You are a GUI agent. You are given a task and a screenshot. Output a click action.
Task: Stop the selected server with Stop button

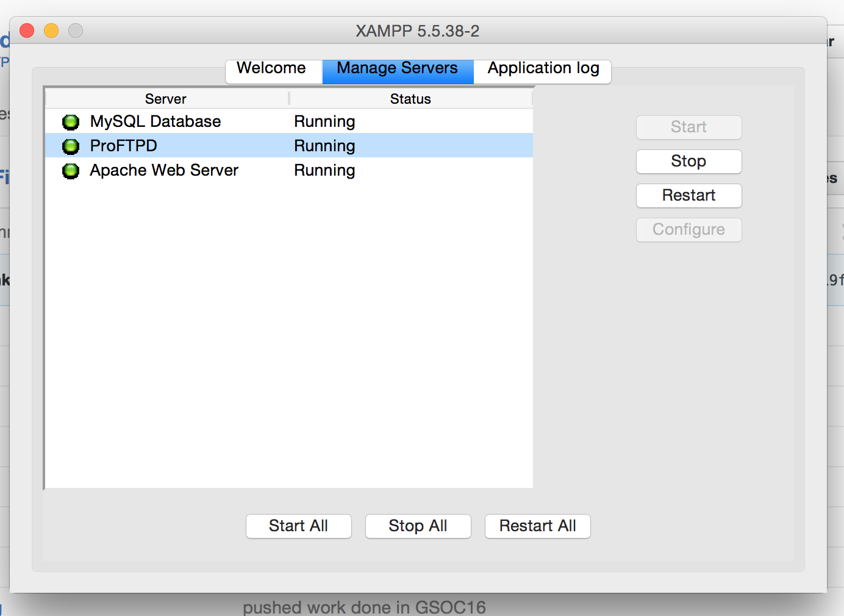[688, 161]
